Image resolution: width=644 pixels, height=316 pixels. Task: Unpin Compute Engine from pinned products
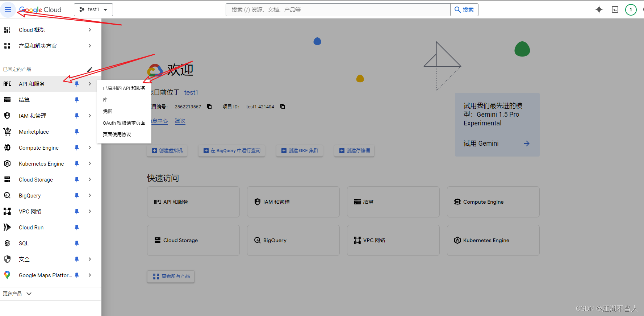[x=77, y=147]
